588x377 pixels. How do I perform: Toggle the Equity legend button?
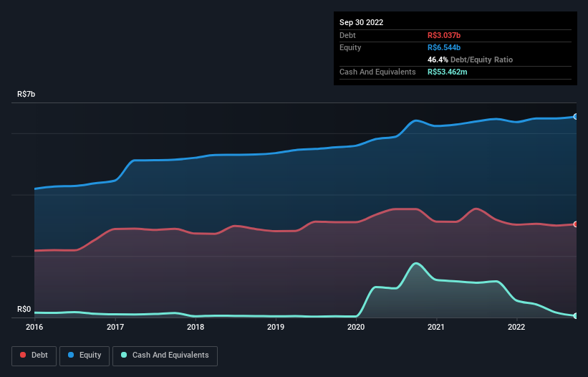click(x=85, y=355)
